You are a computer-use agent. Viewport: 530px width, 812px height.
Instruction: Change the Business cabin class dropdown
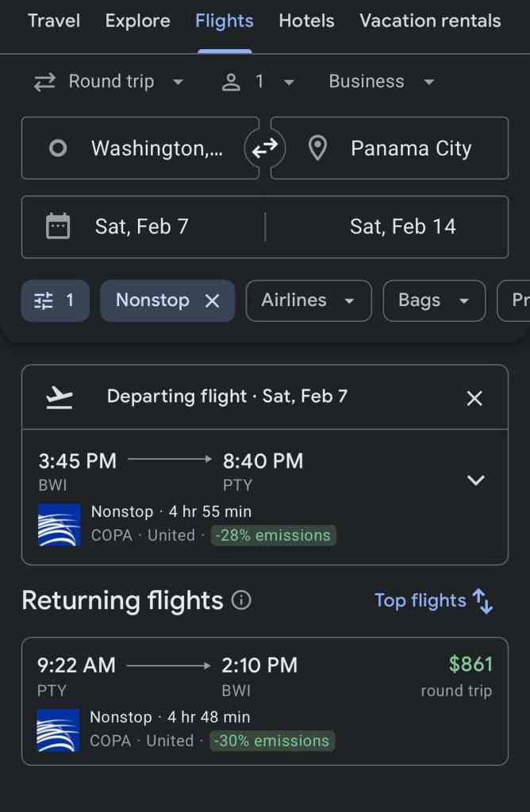tap(382, 82)
